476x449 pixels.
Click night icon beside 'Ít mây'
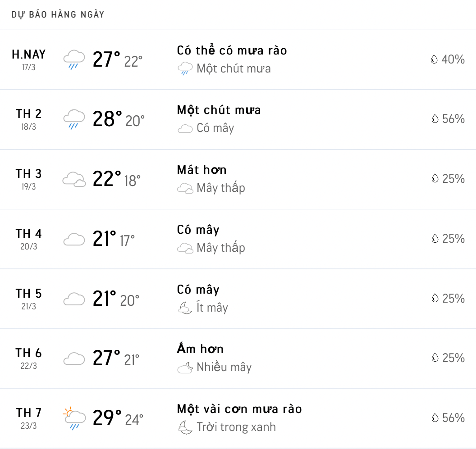click(x=185, y=308)
